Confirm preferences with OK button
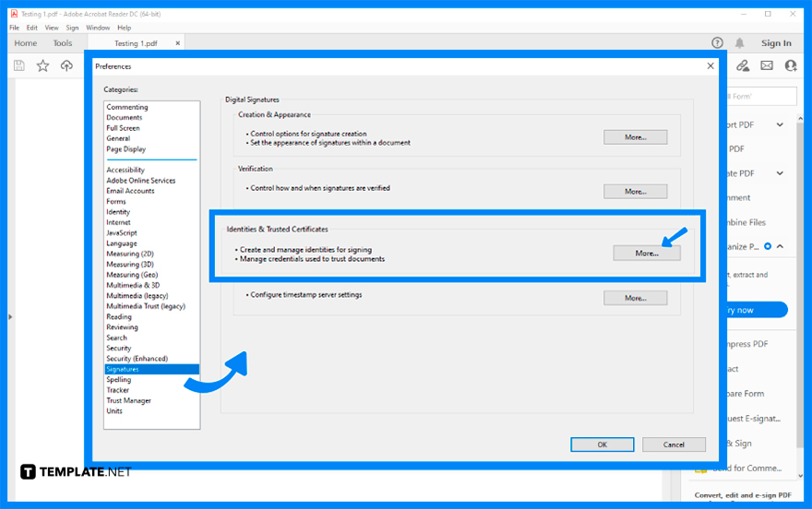 point(603,444)
